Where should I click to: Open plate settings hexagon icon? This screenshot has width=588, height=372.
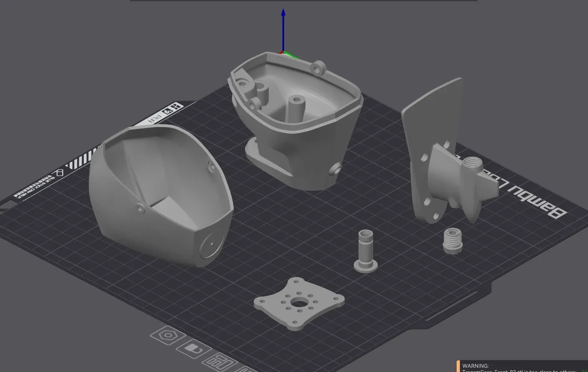click(168, 335)
